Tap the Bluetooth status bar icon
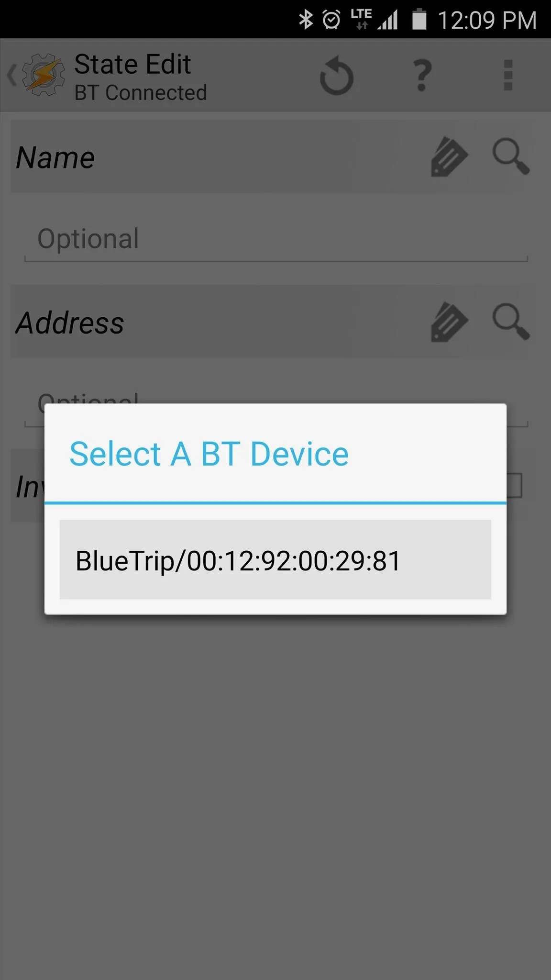Image resolution: width=551 pixels, height=980 pixels. 306,20
